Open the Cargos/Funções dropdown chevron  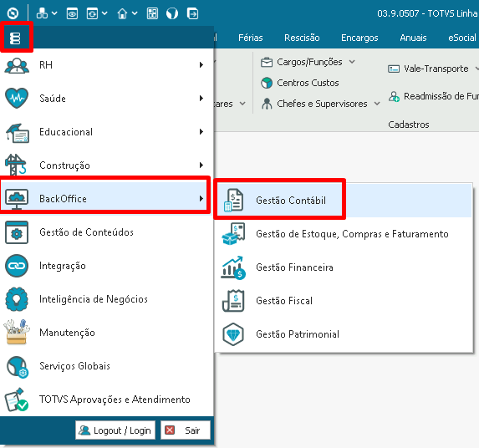coord(352,62)
